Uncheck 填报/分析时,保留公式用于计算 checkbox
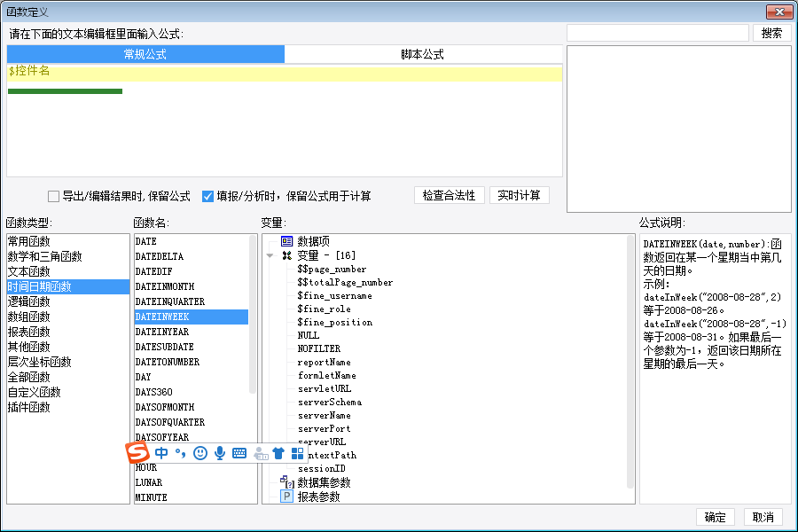798x532 pixels. coord(207,196)
